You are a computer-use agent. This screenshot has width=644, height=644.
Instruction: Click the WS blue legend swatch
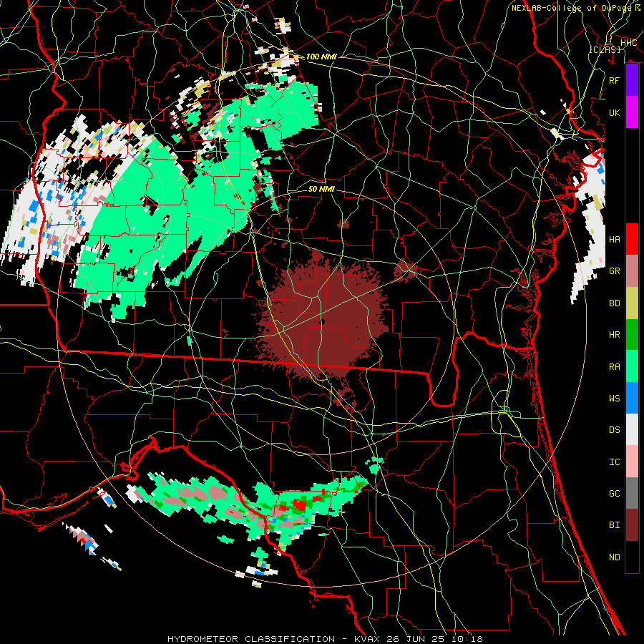tap(632, 398)
